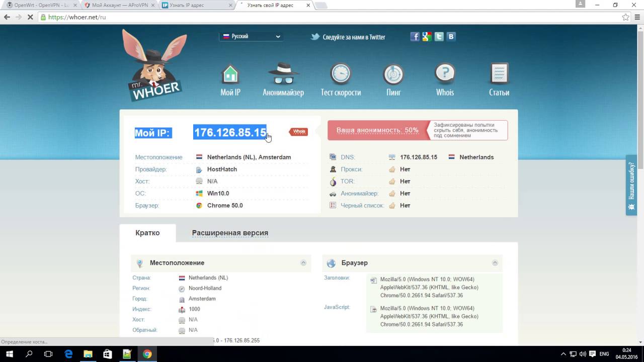Click the selected IP 176.126.85.15
The image size is (644, 362).
(x=230, y=132)
